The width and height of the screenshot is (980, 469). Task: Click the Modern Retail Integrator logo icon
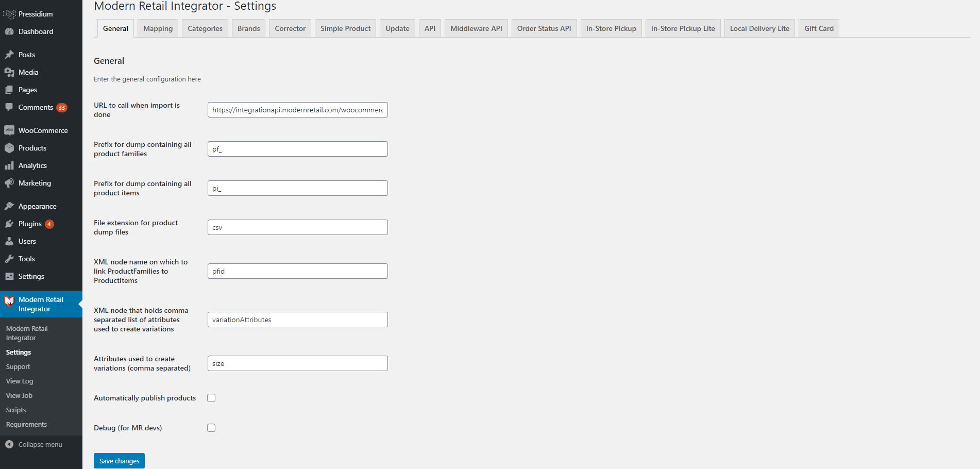point(9,300)
